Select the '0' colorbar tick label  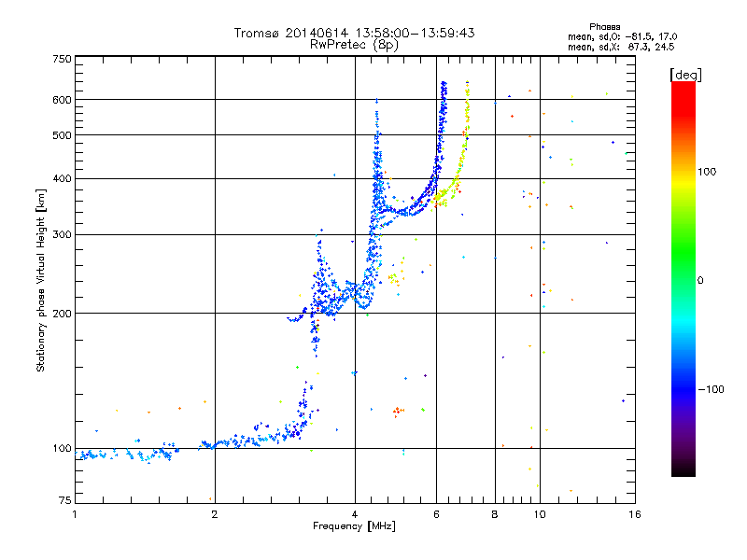[700, 280]
